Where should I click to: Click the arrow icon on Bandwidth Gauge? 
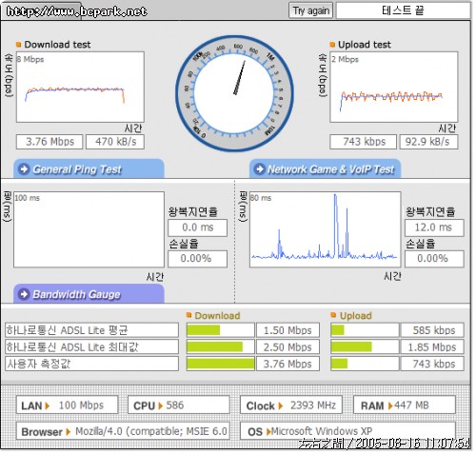(x=24, y=294)
